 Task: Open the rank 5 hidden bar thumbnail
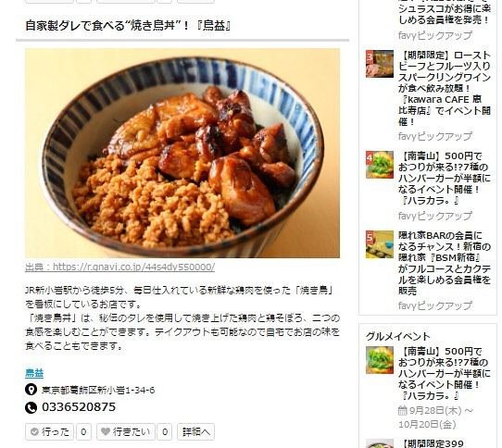pyautogui.click(x=380, y=244)
